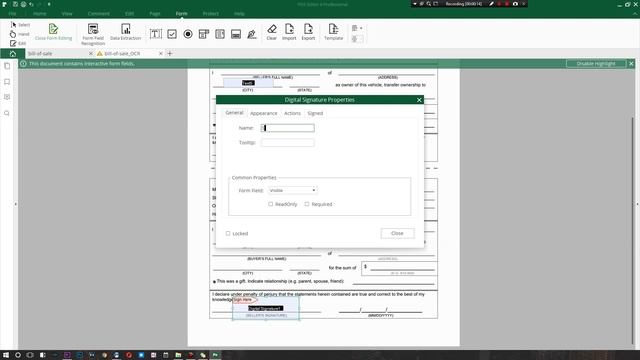The width and height of the screenshot is (640, 360).
Task: Switch to the General tab
Action: (234, 113)
